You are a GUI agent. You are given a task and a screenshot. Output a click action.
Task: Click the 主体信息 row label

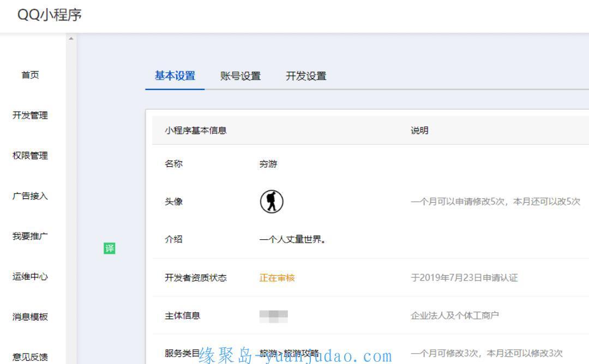tap(183, 316)
